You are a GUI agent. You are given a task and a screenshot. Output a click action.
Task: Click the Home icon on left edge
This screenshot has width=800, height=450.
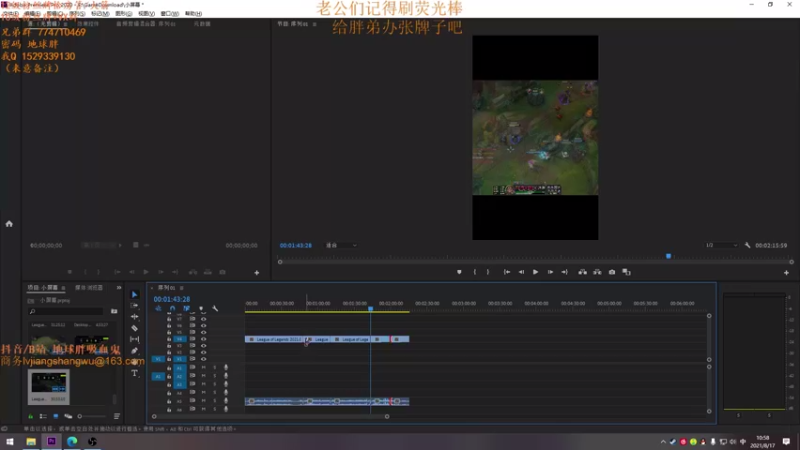pos(9,223)
